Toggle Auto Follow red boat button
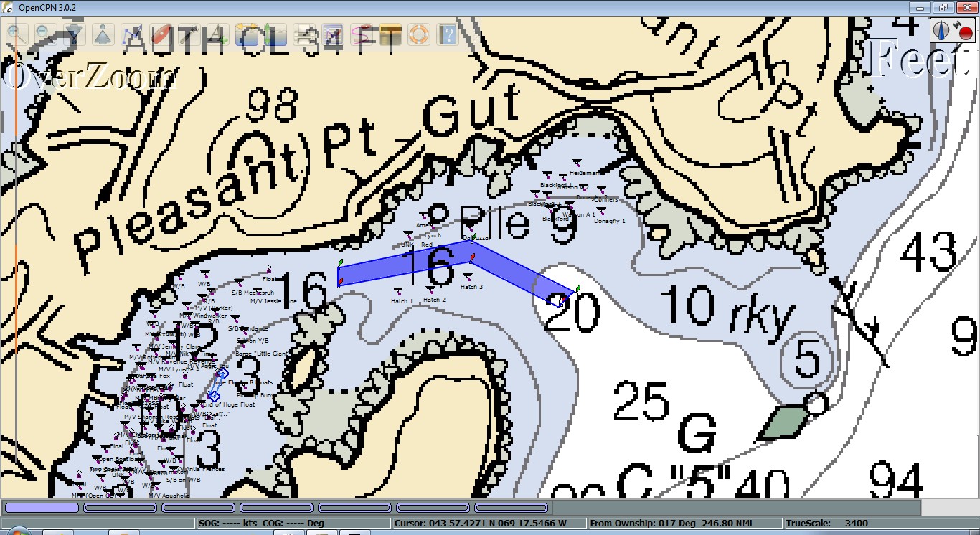980x535 pixels. (161, 34)
